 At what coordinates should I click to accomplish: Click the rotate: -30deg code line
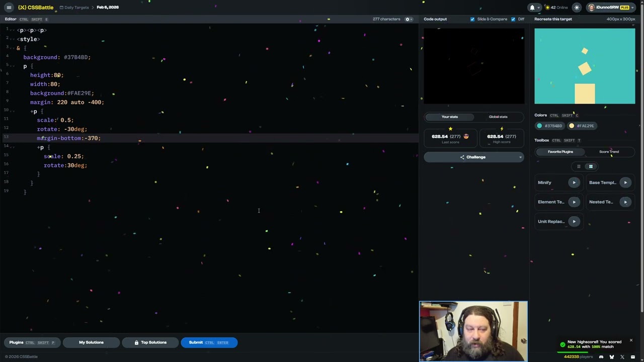62,129
